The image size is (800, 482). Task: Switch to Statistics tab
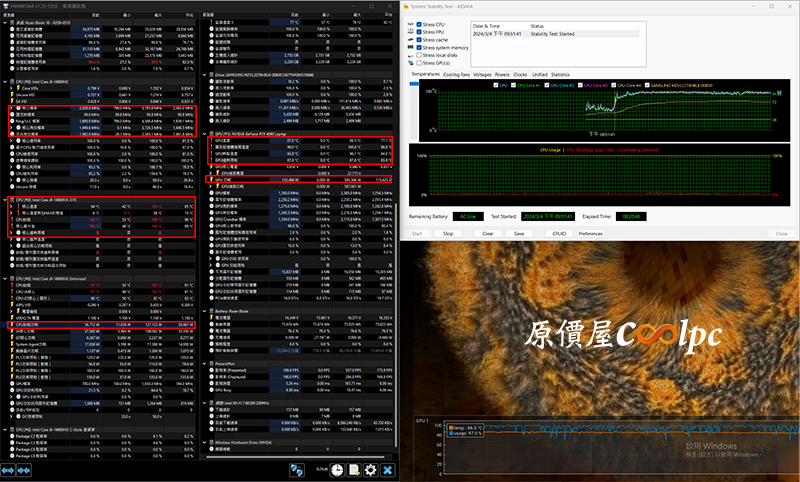click(x=560, y=74)
